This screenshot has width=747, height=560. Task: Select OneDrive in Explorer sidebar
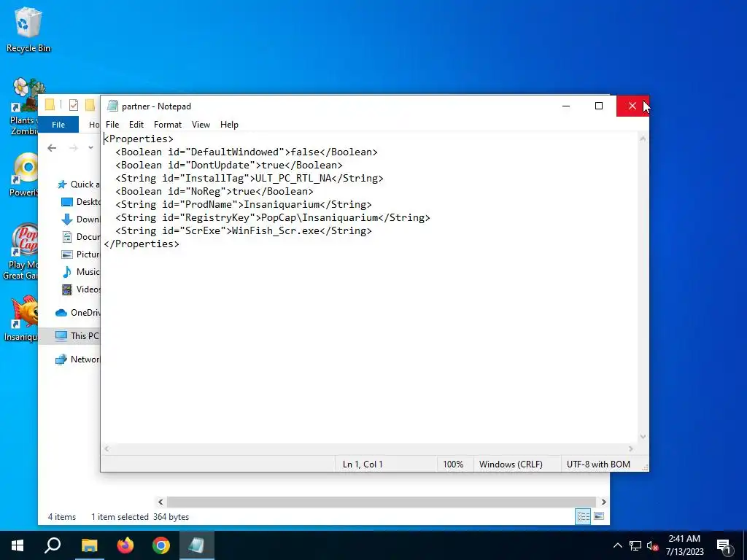point(77,312)
